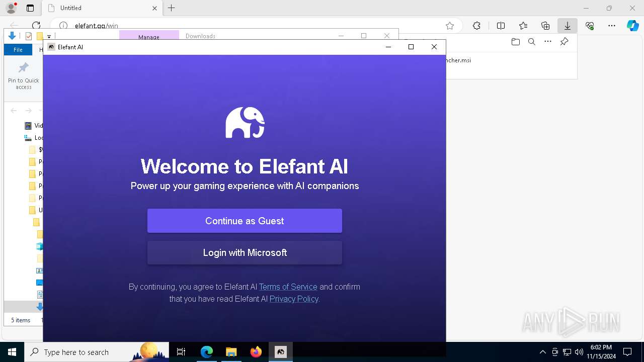This screenshot has width=644, height=362.
Task: Close the Elefant AI window
Action: 434,47
